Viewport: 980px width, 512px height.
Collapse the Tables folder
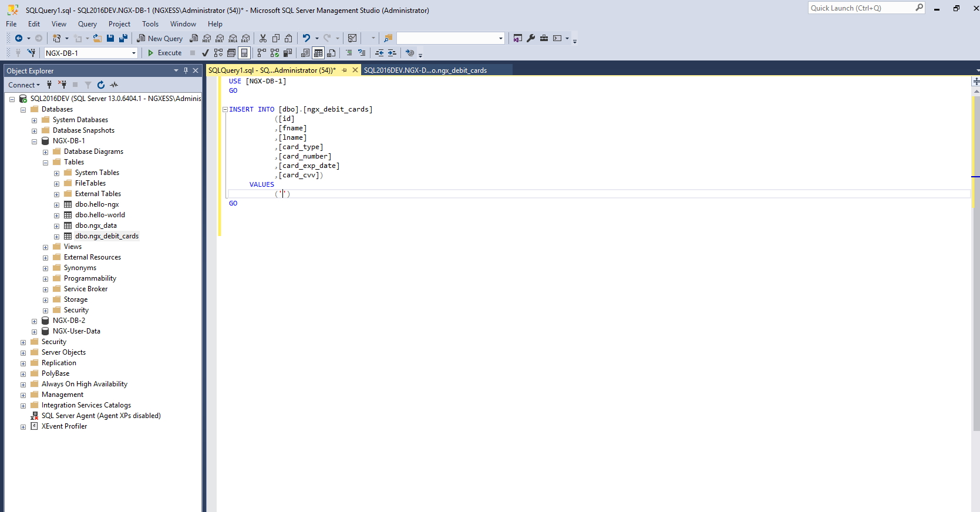pyautogui.click(x=45, y=163)
